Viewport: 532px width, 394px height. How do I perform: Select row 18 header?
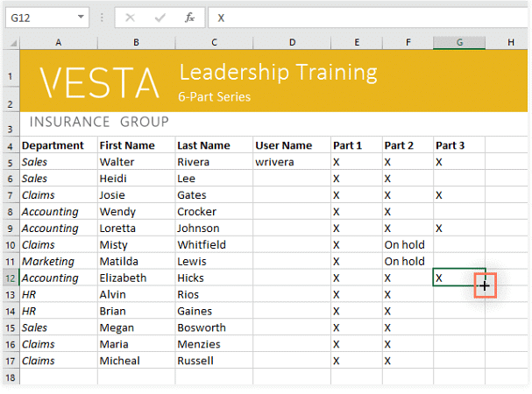pyautogui.click(x=11, y=377)
